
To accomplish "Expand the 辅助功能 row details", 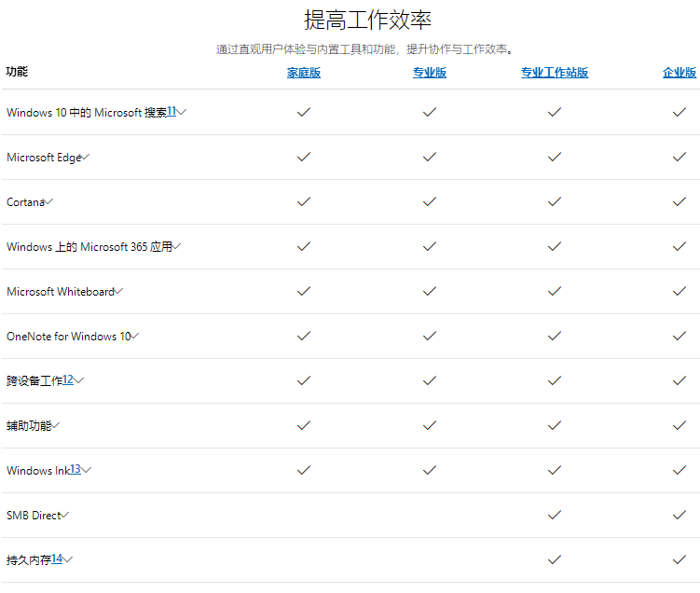I will click(x=55, y=425).
